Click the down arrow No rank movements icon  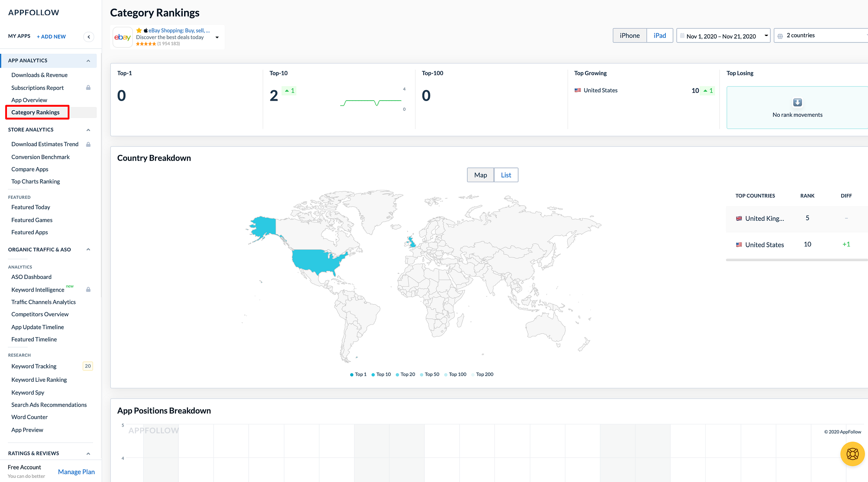(797, 102)
